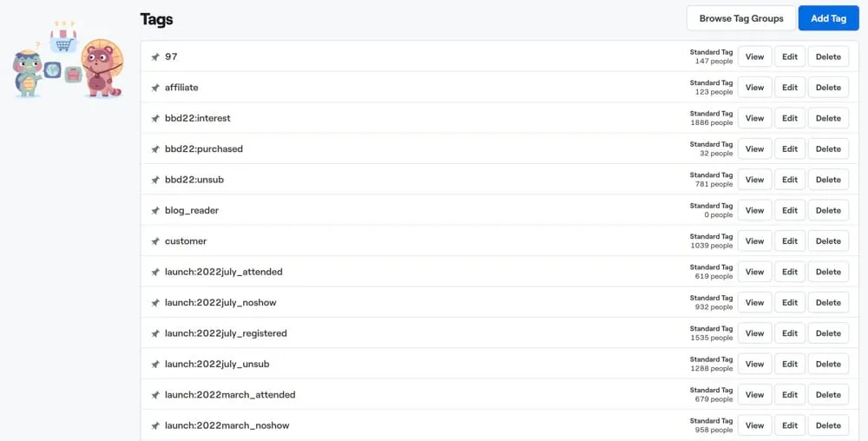Screen dimensions: 868x441
Task: Edit the launch:2022july_registered tag
Action: point(789,333)
